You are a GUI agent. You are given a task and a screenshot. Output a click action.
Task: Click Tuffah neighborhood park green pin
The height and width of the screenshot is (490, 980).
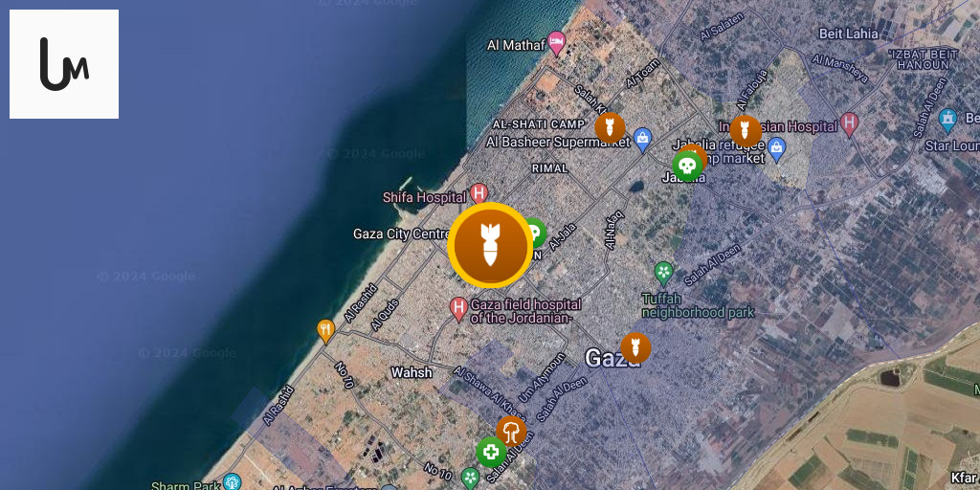(x=664, y=273)
